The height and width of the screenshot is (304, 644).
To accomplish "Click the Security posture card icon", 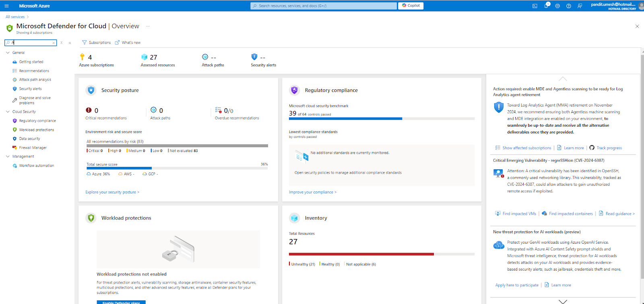I will tap(91, 90).
